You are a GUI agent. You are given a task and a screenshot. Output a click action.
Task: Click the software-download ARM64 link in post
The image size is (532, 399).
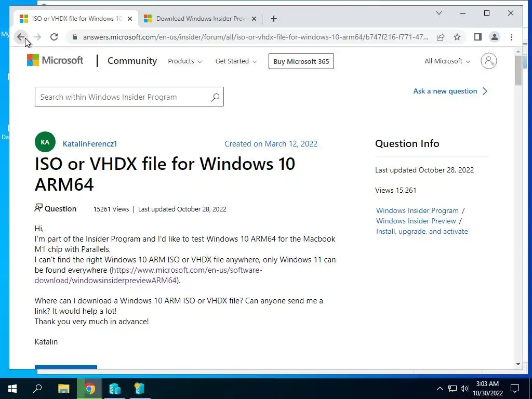pyautogui.click(x=148, y=275)
